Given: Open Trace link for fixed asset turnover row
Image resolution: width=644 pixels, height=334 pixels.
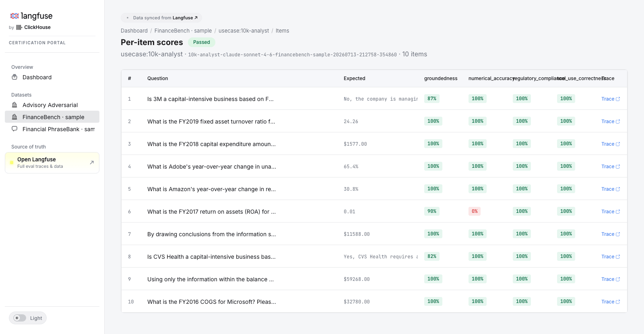Looking at the screenshot, I should pos(611,122).
